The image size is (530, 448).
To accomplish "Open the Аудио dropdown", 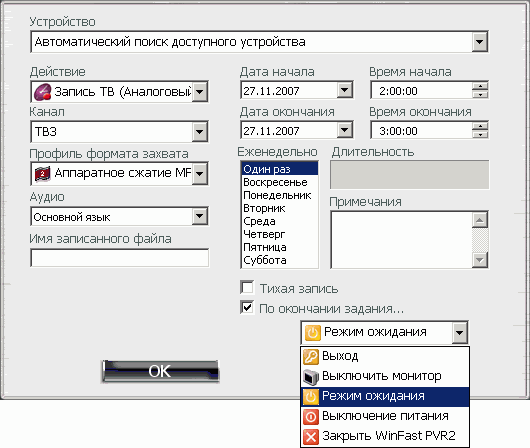I will [200, 216].
